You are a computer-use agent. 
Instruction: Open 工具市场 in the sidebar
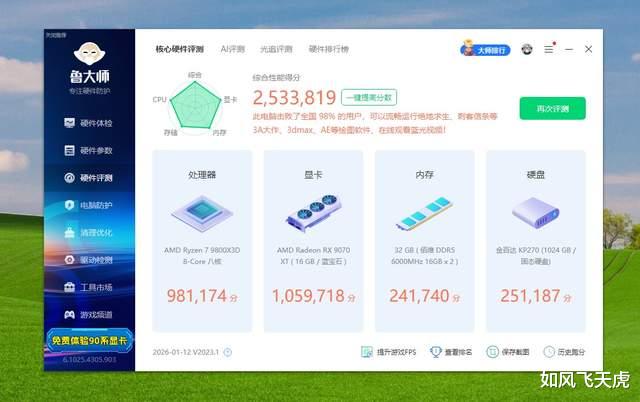click(89, 287)
